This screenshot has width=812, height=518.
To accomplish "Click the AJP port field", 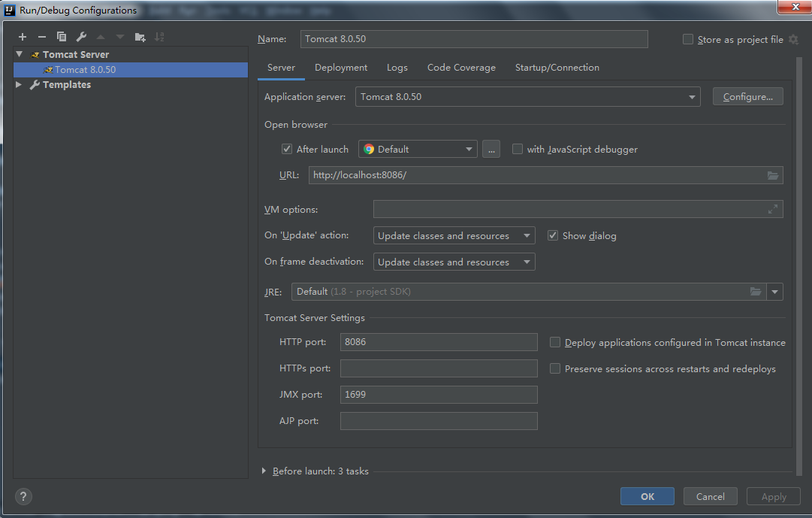I will click(x=439, y=421).
